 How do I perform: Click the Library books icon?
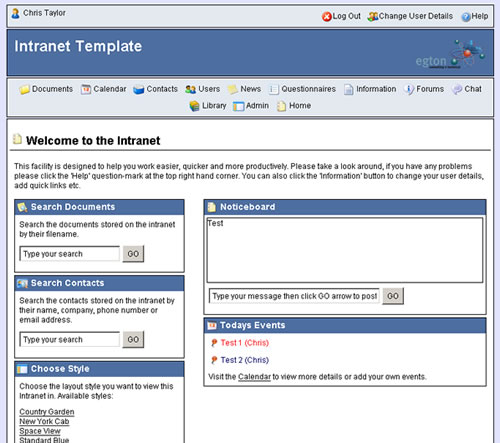194,106
